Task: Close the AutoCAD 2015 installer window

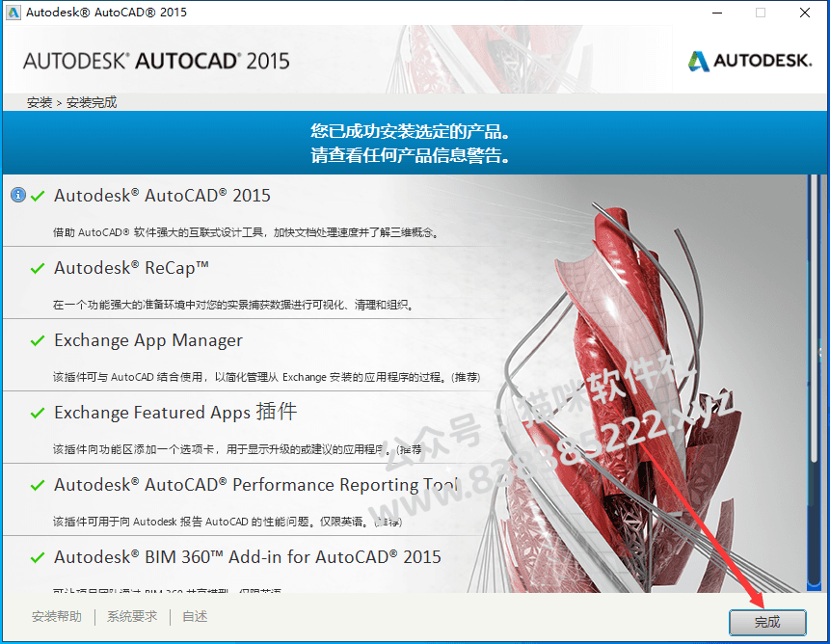Action: click(x=805, y=13)
